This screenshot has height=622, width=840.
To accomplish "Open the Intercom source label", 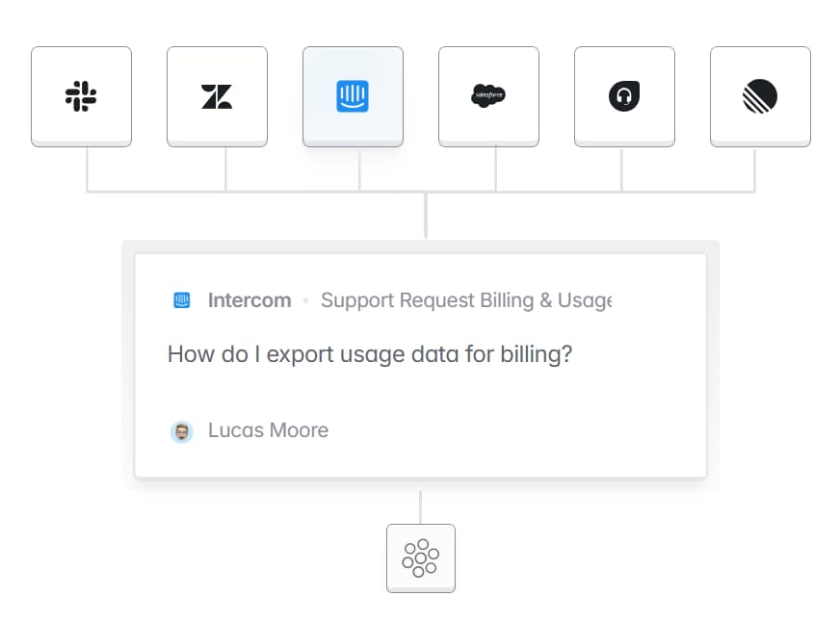I will [x=249, y=300].
